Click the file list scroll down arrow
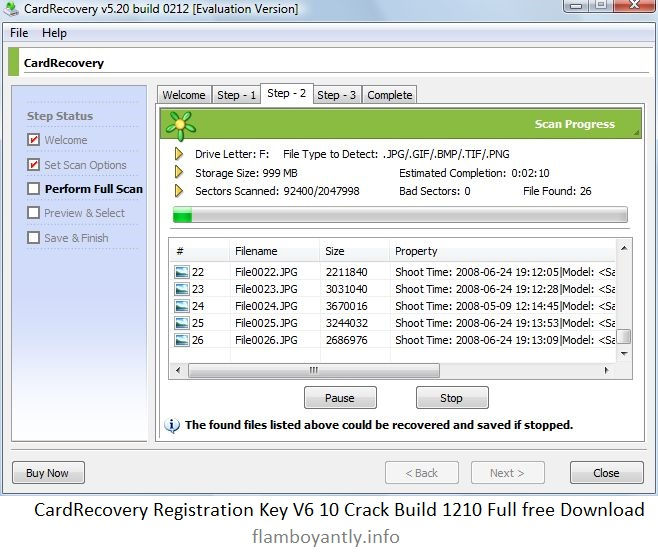The image size is (658, 556). (624, 354)
